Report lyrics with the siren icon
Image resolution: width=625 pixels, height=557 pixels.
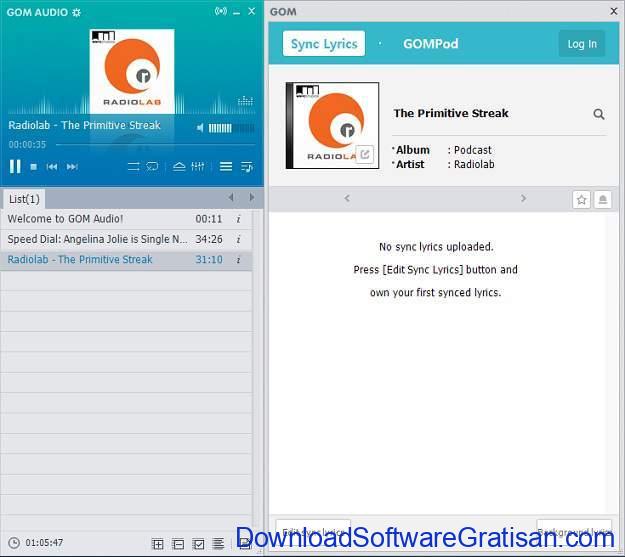[603, 199]
